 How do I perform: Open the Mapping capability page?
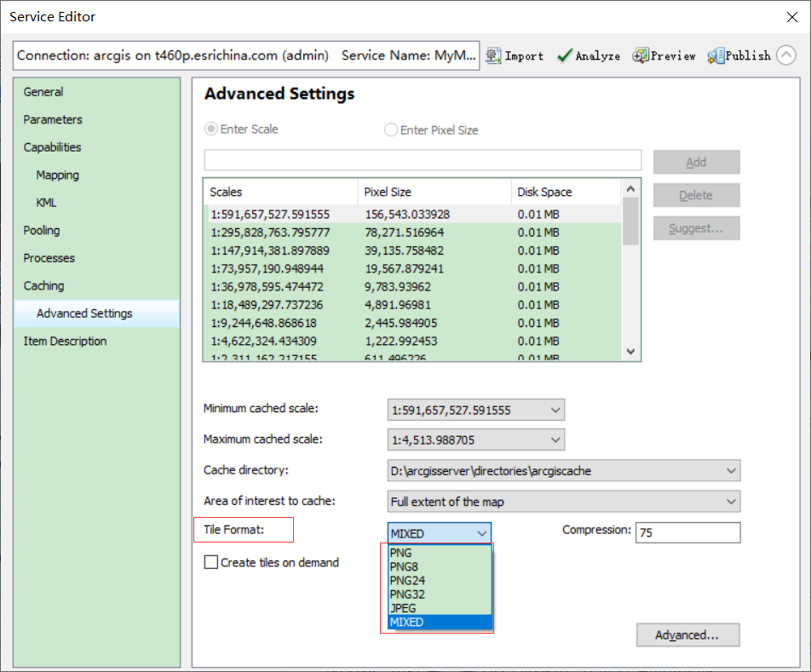(x=57, y=175)
